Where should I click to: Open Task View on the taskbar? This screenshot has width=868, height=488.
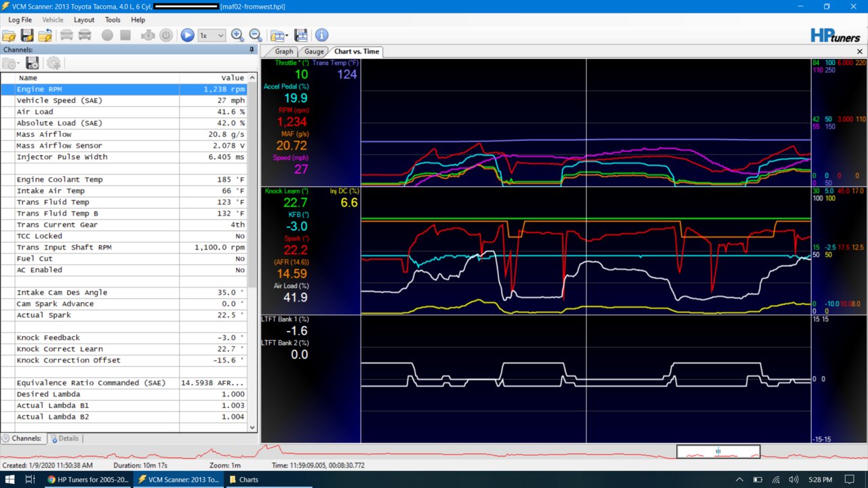[x=30, y=479]
